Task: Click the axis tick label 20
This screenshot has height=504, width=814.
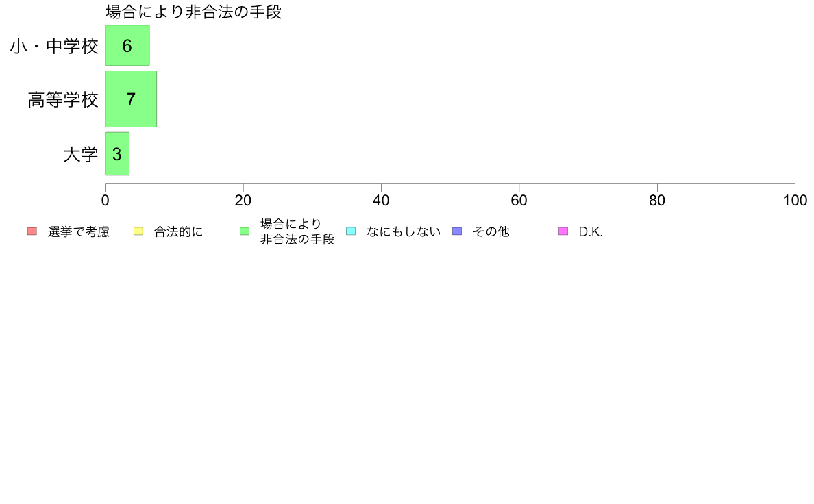Action: point(243,201)
